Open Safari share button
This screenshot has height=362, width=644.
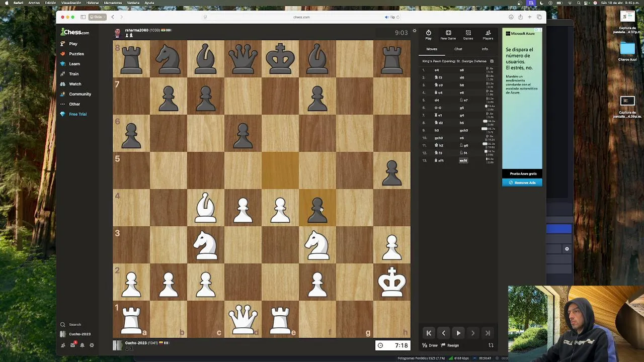tap(520, 17)
